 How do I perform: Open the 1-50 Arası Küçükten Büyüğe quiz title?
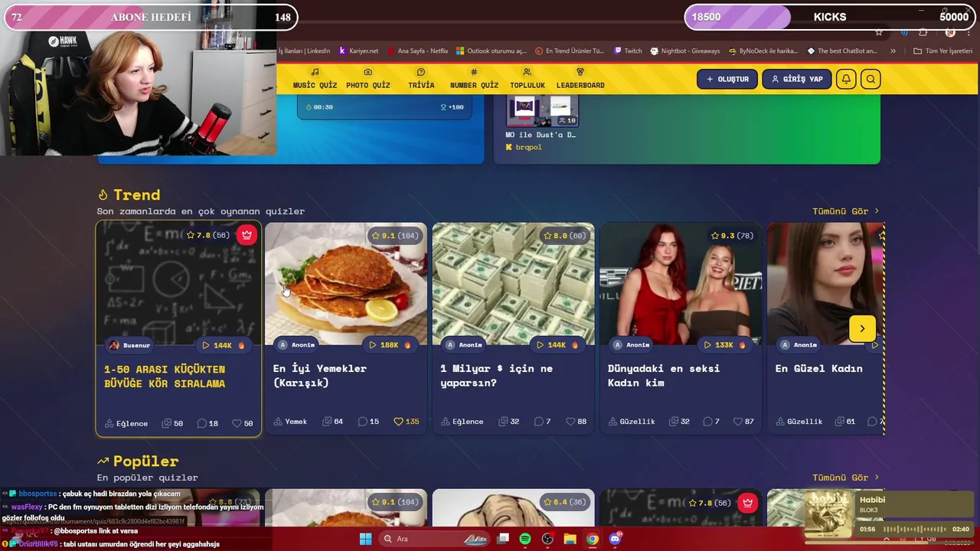(x=165, y=377)
